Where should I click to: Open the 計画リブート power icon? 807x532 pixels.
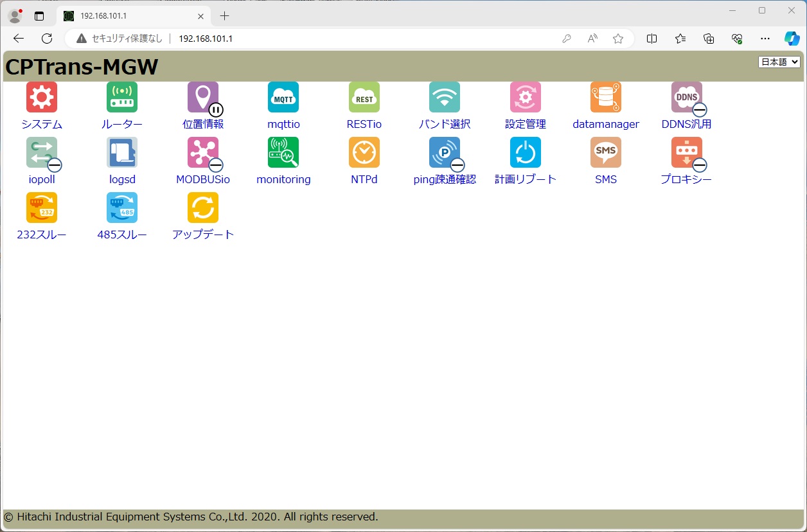pyautogui.click(x=526, y=152)
